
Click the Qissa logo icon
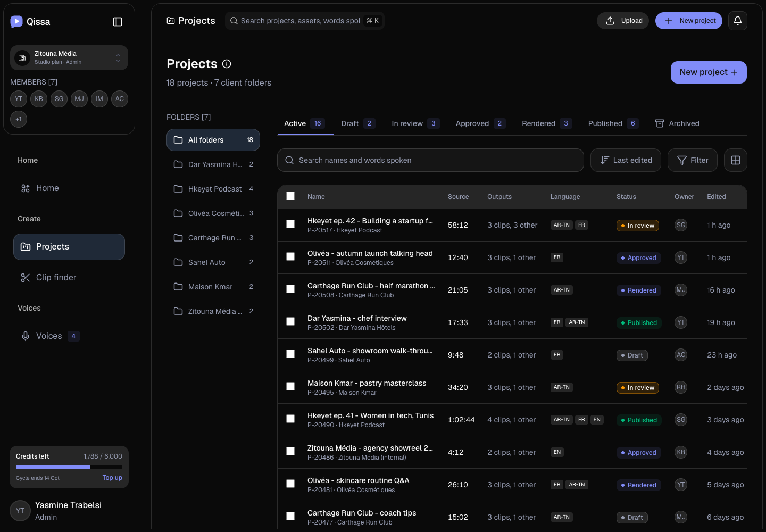coord(16,21)
